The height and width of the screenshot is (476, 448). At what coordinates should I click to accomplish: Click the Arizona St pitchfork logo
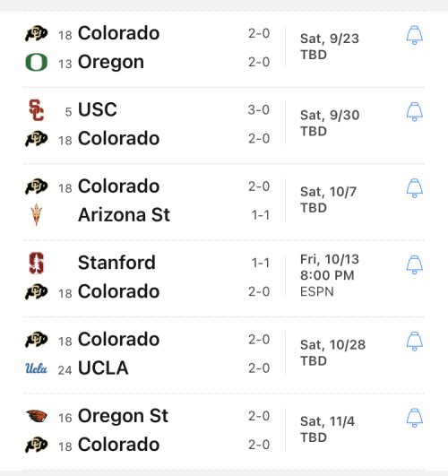[x=37, y=214]
